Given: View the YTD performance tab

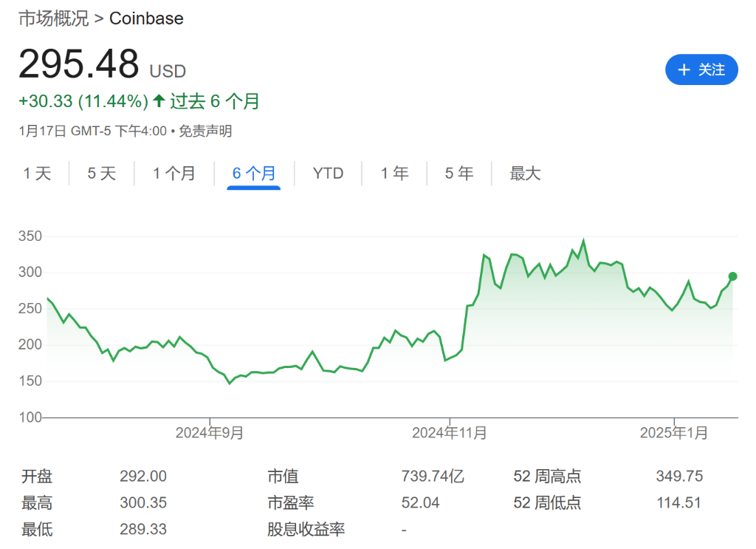Looking at the screenshot, I should [x=327, y=173].
